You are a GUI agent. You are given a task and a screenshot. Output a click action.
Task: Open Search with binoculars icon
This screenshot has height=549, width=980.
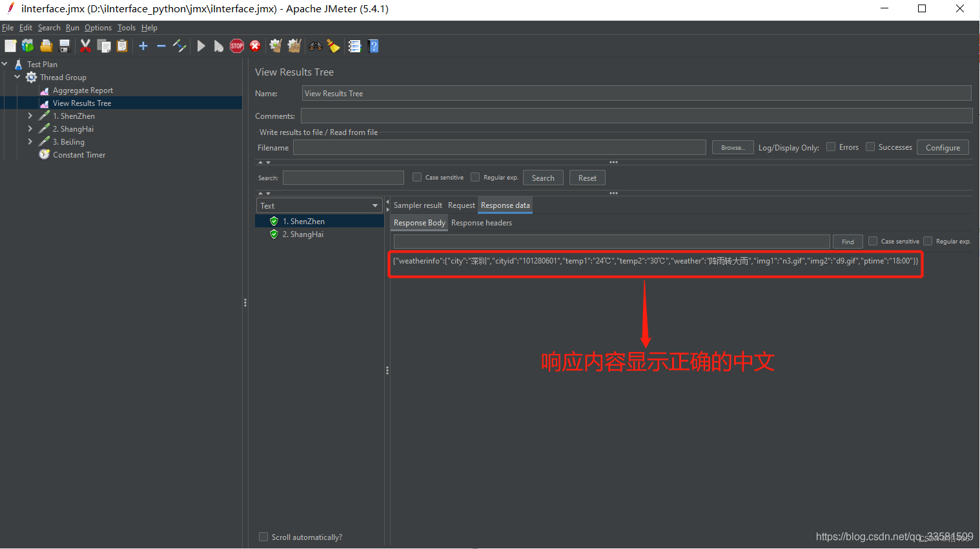pyautogui.click(x=316, y=46)
